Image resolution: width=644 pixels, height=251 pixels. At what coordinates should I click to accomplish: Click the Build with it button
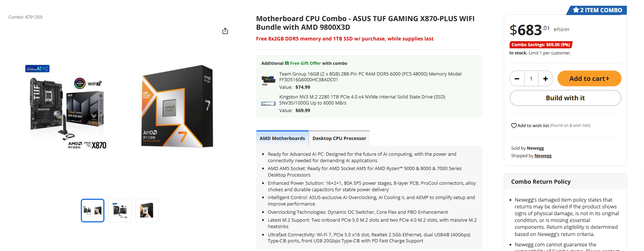(565, 98)
